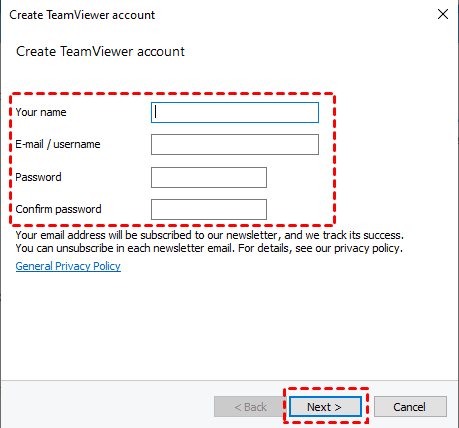Screen dimensions: 459x428
Task: Close the Create TeamViewer account dialog
Action: 443,14
